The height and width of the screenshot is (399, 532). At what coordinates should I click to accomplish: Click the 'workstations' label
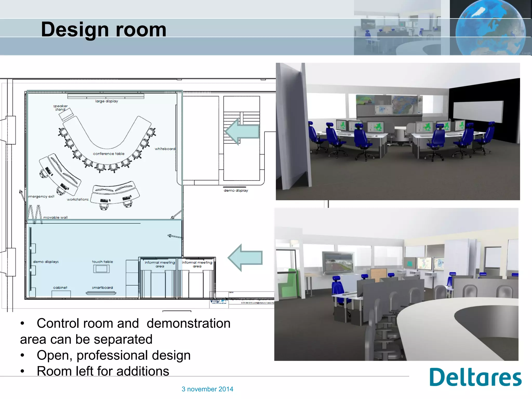78,199
